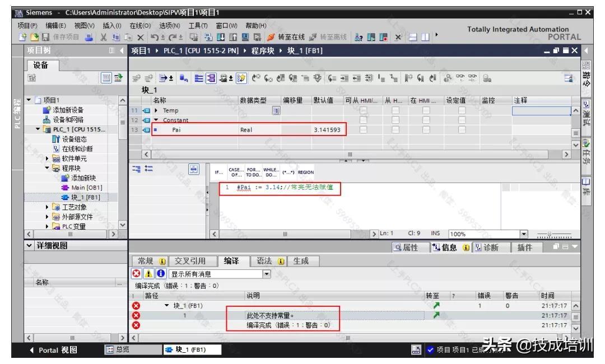Screen dimensions: 605x364
Task: Expand the 软件单元 tree node
Action: [x=47, y=158]
